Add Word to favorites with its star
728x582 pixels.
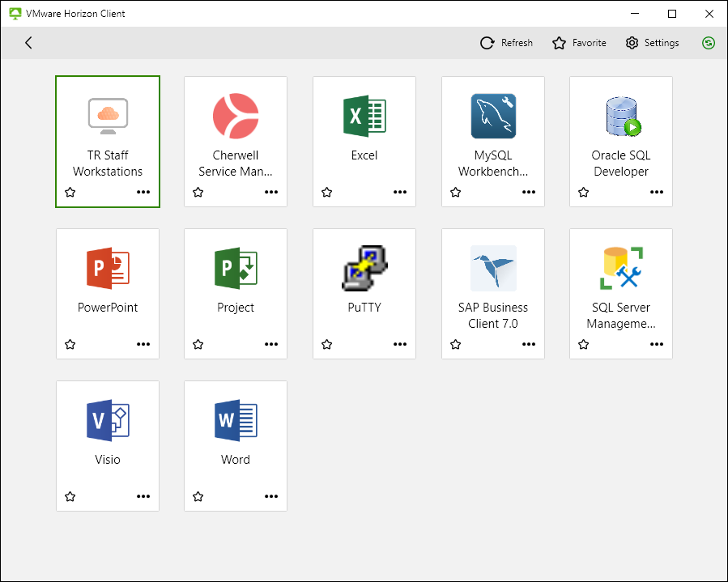[198, 497]
